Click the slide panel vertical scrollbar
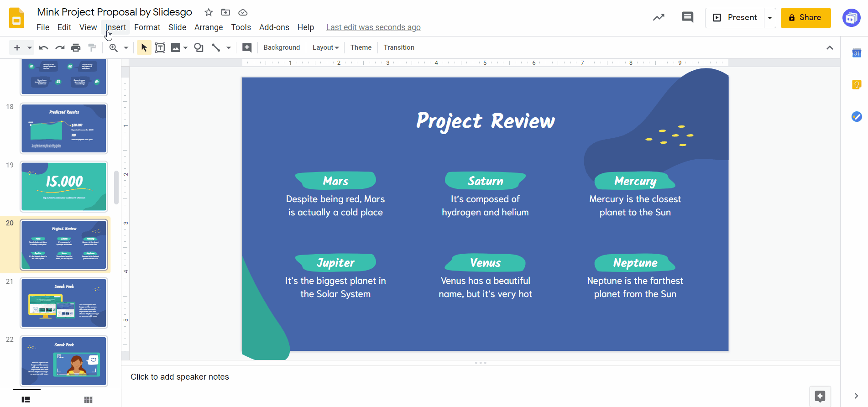Screen dimensions: 868x407 coord(116,187)
